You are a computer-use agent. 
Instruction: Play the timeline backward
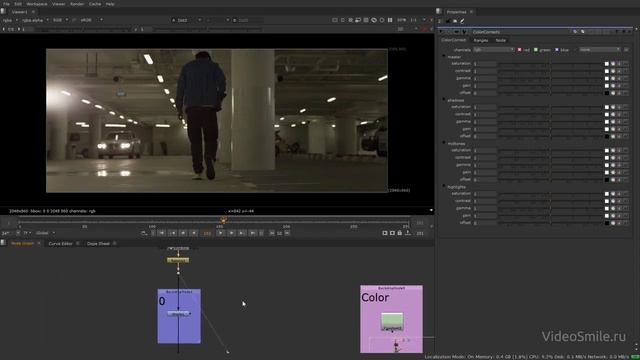click(194, 233)
